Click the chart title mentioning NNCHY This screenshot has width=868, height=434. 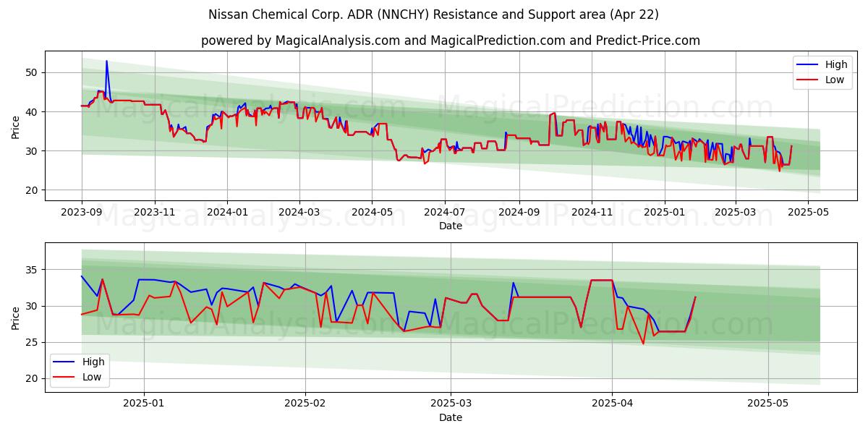point(433,14)
